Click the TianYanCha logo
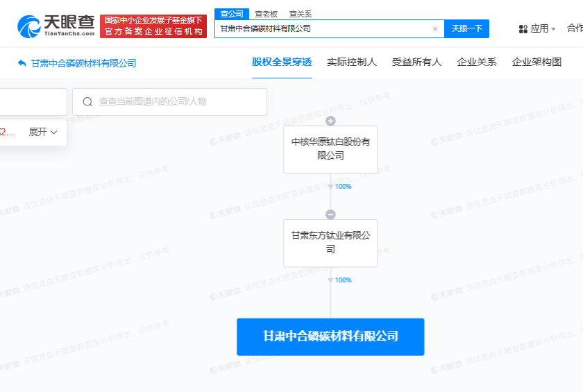The height and width of the screenshot is (392, 583). point(56,26)
